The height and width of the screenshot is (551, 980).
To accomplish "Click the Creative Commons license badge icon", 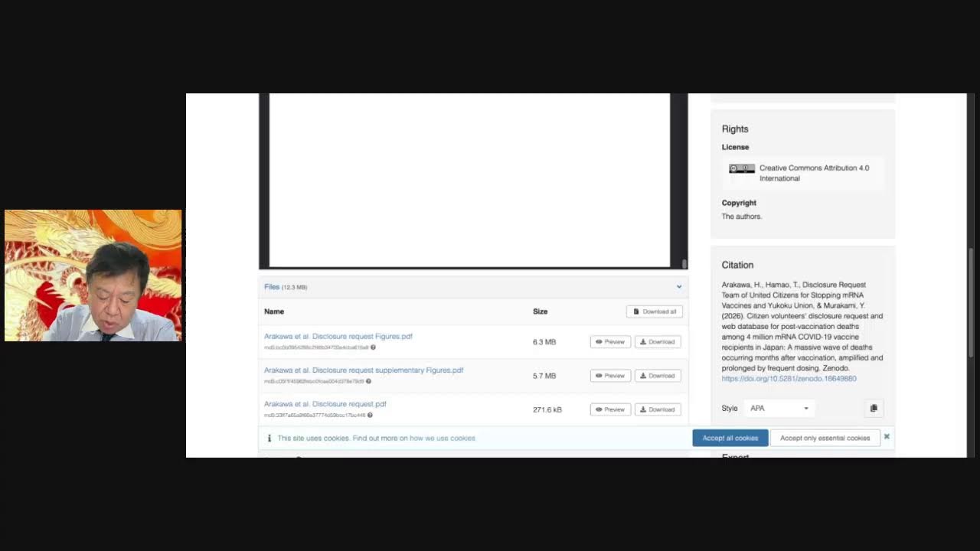I will [741, 168].
